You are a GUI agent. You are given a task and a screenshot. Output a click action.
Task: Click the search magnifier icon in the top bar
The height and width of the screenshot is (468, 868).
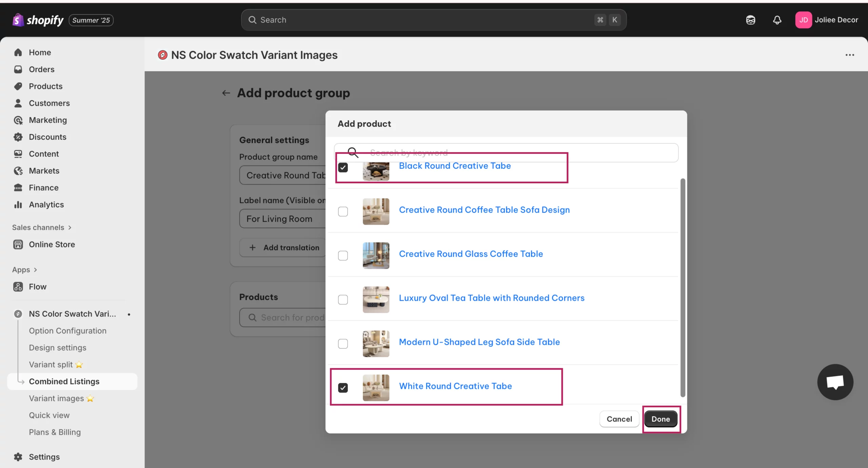(x=252, y=20)
